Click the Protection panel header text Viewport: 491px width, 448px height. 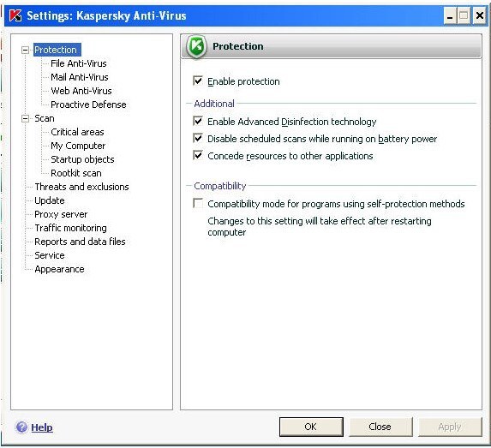(x=238, y=46)
